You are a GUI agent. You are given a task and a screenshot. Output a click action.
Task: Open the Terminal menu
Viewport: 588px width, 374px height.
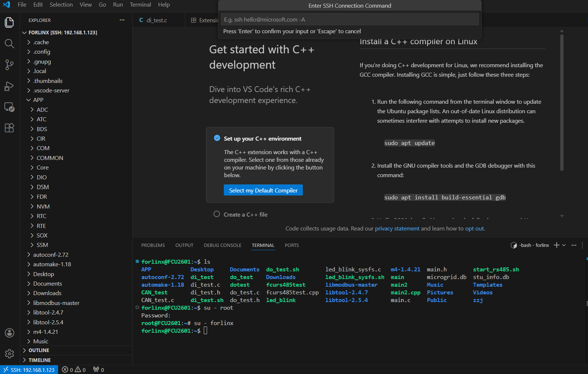(x=140, y=5)
